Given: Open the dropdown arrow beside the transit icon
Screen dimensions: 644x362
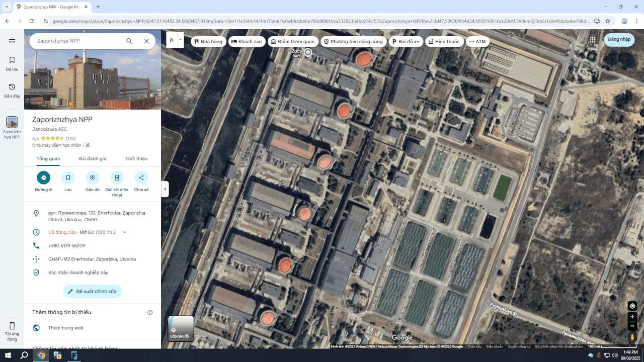Looking at the screenshot, I should [180, 40].
